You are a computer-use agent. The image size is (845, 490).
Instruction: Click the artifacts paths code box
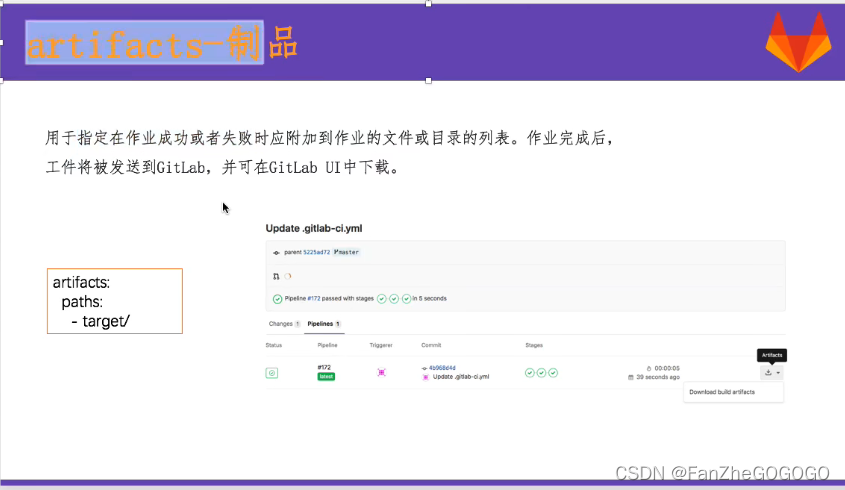115,301
